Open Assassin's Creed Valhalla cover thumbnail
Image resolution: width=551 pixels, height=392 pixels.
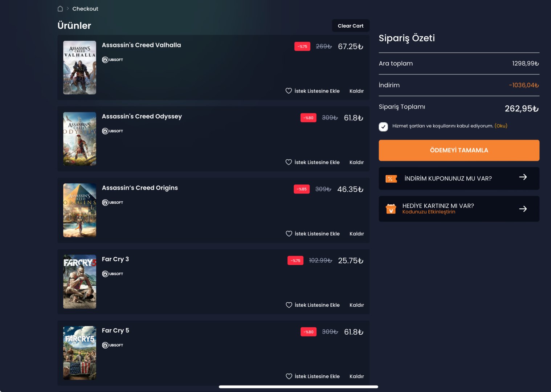(80, 68)
